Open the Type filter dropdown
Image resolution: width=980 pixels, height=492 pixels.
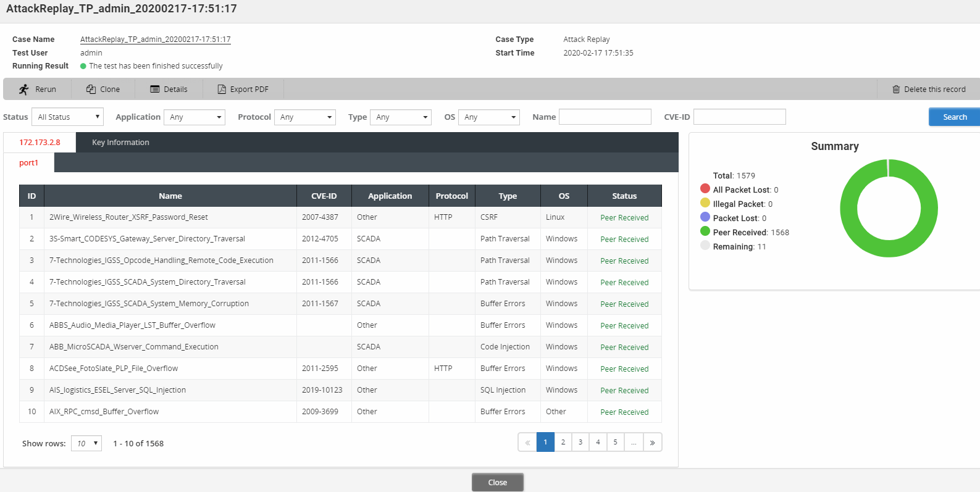point(401,117)
